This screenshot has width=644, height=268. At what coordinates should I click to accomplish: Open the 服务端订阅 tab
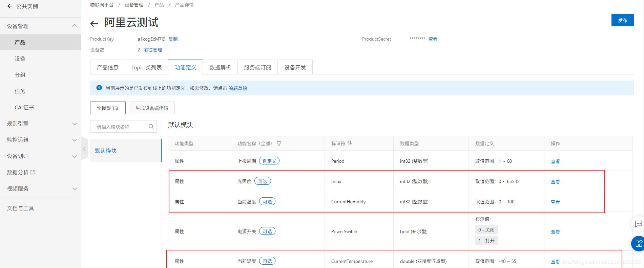click(257, 67)
